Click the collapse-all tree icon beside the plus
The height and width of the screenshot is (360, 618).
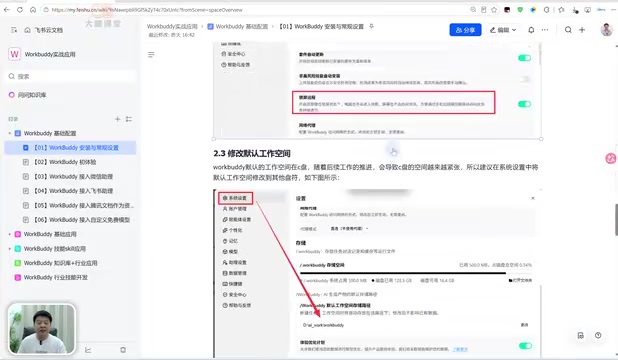click(129, 119)
